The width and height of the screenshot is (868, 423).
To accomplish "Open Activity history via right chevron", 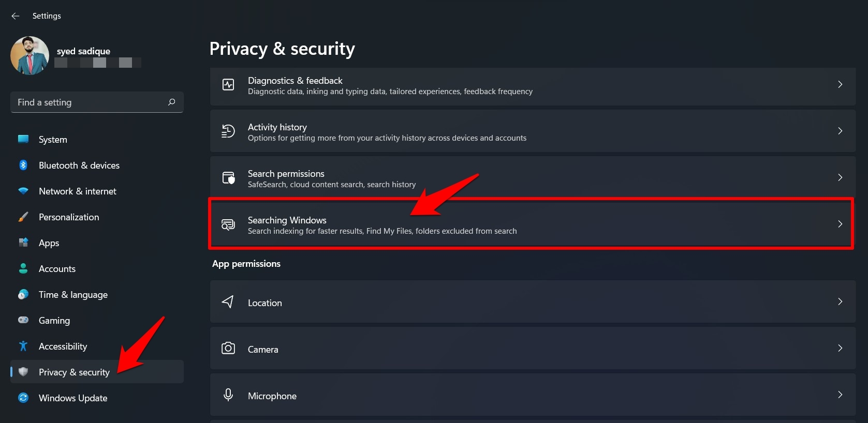I will (840, 131).
